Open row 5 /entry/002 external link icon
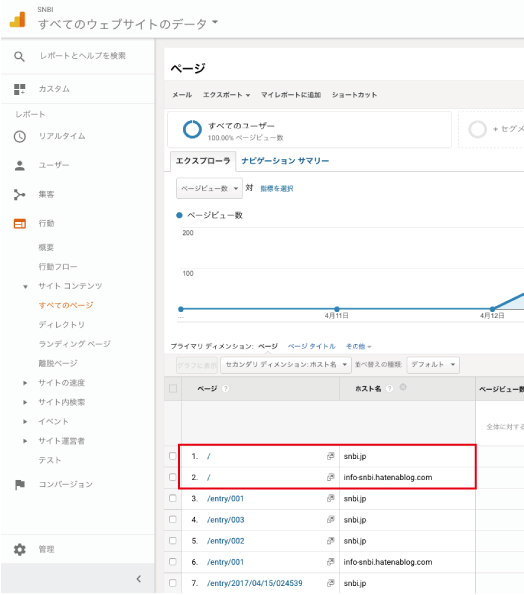 [330, 540]
